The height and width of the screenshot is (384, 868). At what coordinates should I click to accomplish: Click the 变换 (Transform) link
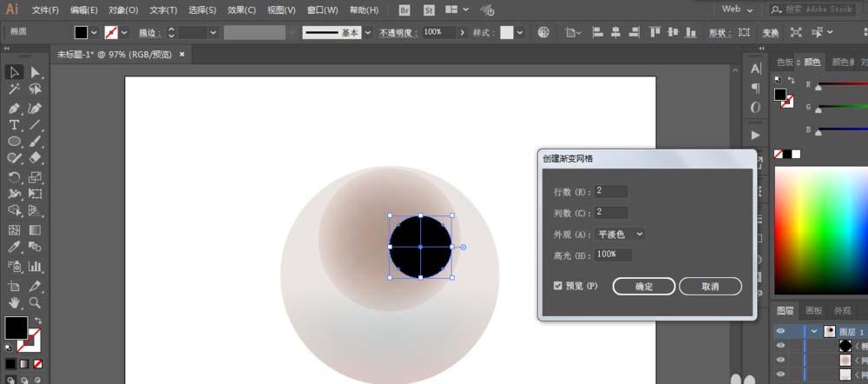(771, 33)
